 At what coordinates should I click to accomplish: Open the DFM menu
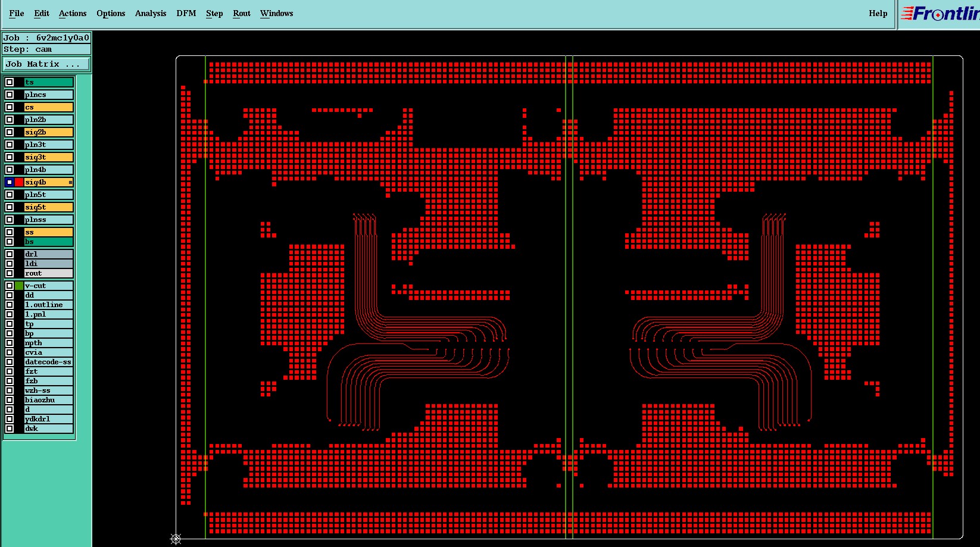point(186,13)
